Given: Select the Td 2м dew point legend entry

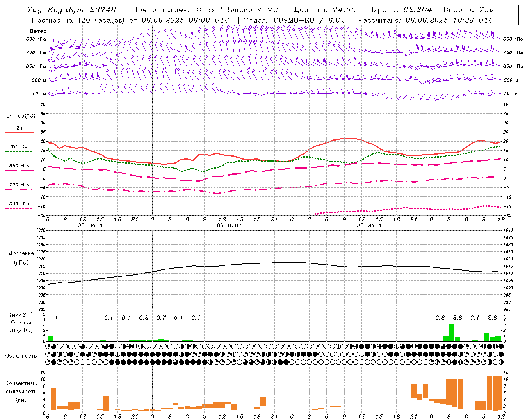Looking at the screenshot, I should 19,147.
